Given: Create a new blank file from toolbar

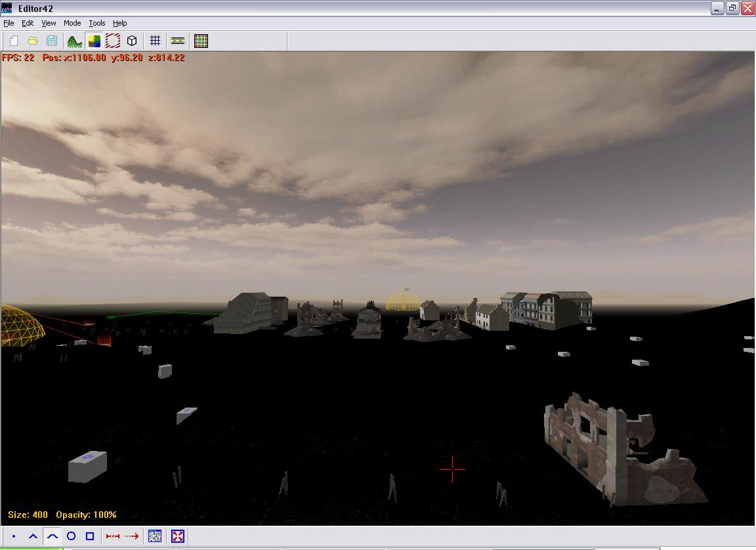Looking at the screenshot, I should (x=14, y=41).
